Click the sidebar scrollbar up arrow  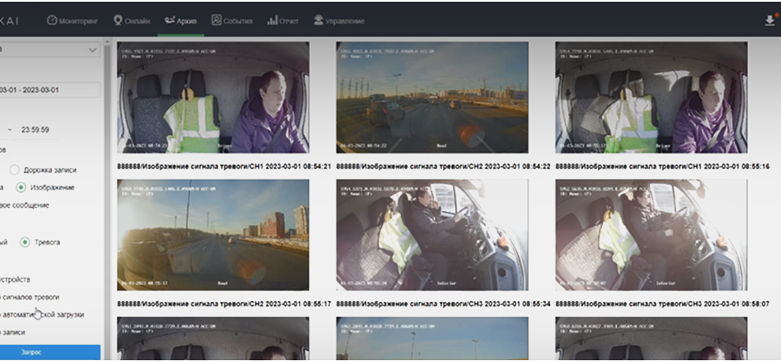point(107,42)
